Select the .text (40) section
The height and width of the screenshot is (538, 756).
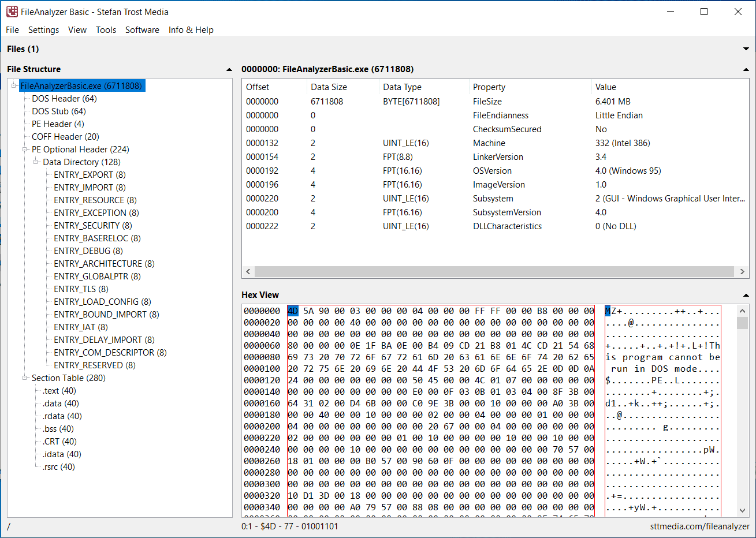click(59, 391)
